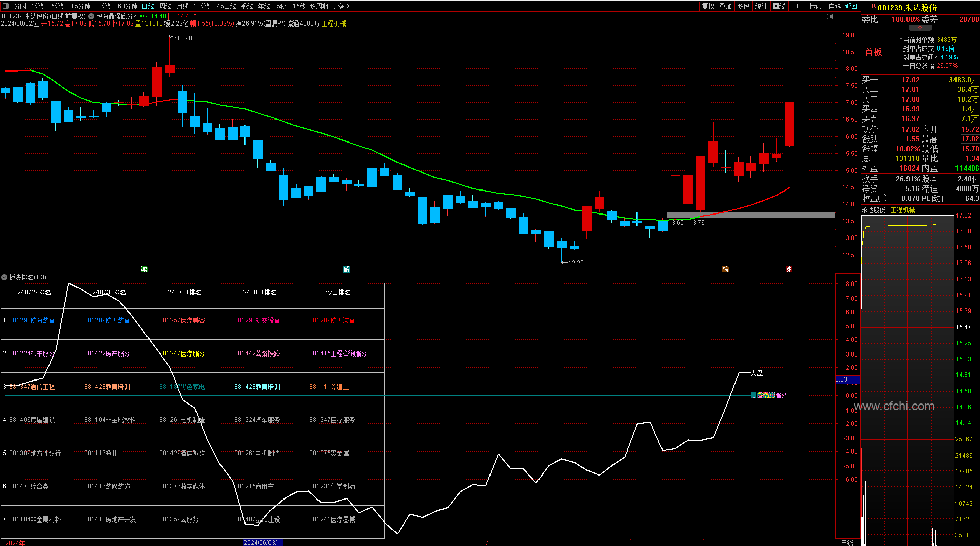This screenshot has height=546, width=980.
Task: Click the 永达股份 label above the intraday chart
Action: (874, 210)
